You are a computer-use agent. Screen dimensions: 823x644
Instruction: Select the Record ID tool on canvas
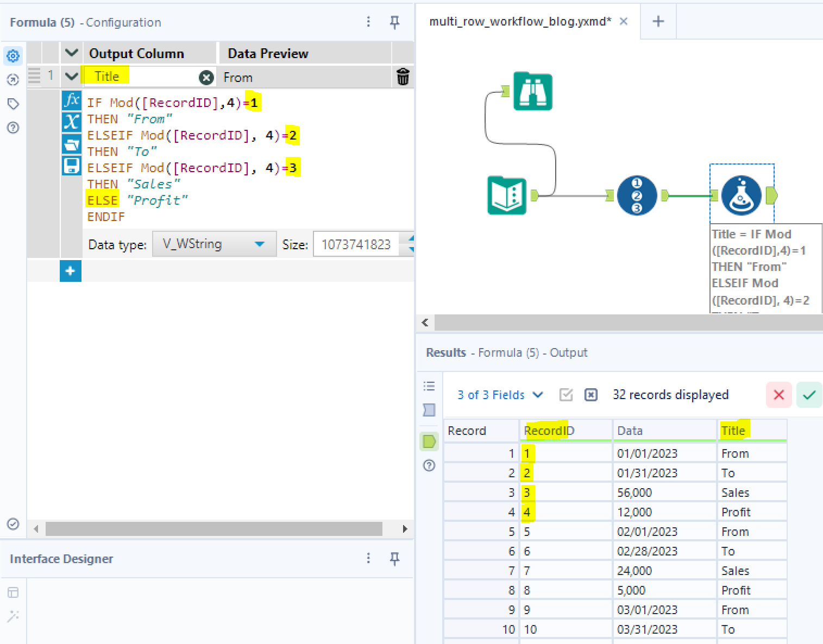[x=637, y=195]
